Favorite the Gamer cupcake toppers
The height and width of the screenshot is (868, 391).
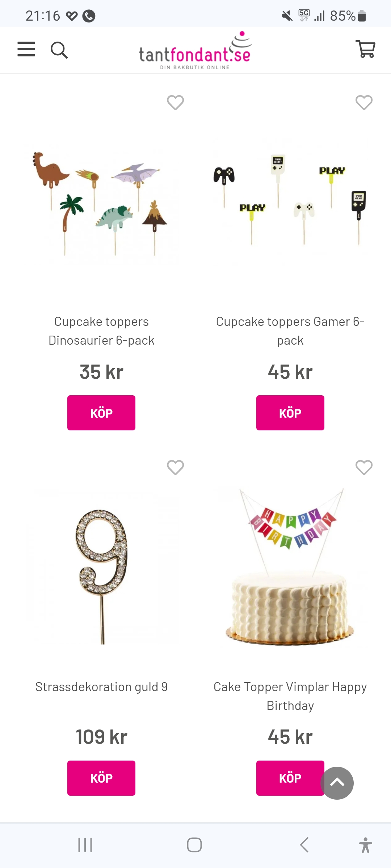click(364, 102)
